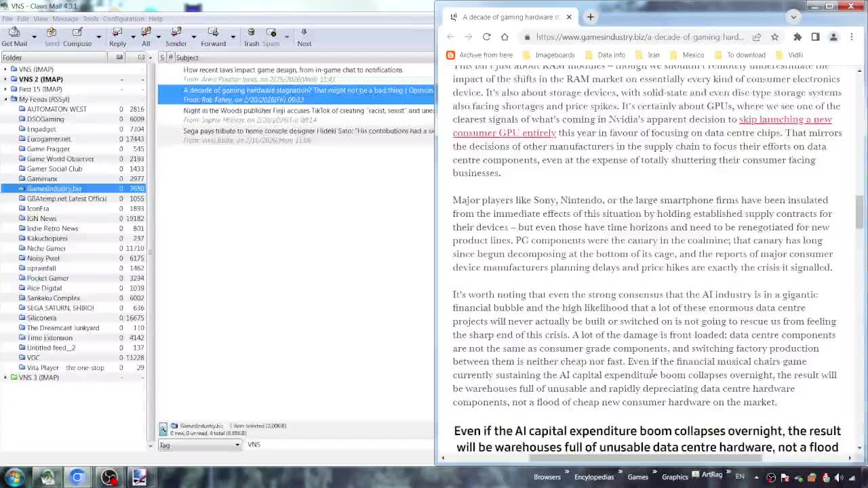The height and width of the screenshot is (488, 868).
Task: Forward the selected message
Action: coord(213,37)
